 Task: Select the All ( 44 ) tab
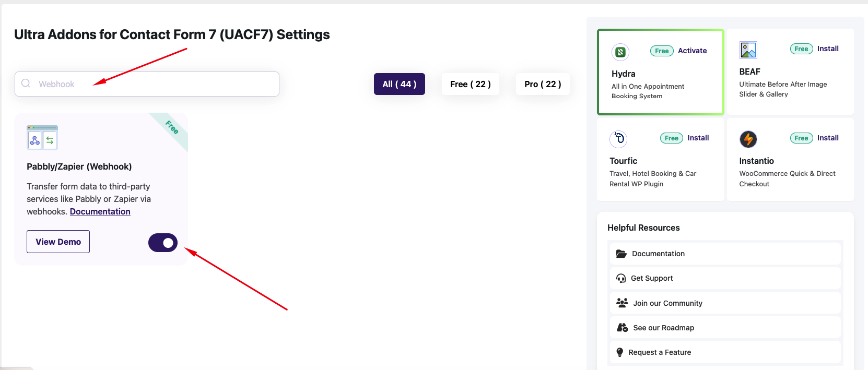399,83
